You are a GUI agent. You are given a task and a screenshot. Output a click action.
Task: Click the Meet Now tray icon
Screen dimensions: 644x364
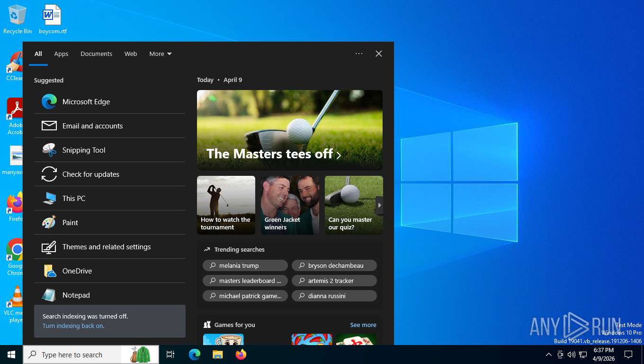coord(560,355)
